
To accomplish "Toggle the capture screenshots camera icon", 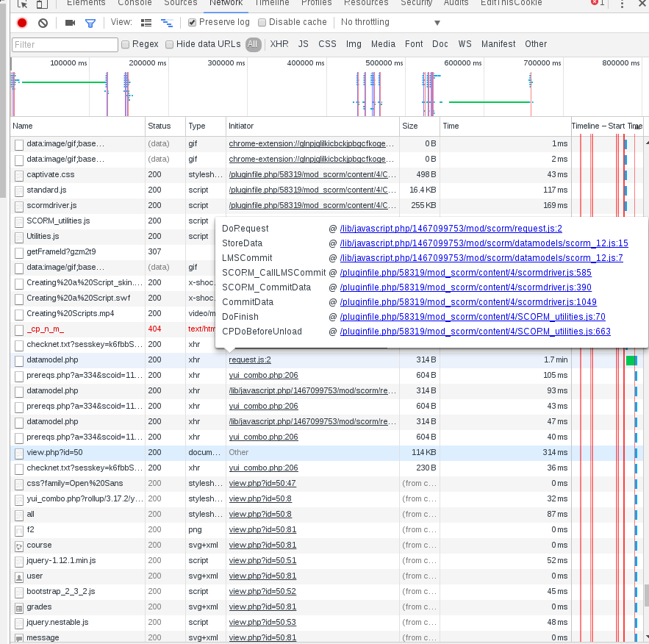I will (x=70, y=23).
